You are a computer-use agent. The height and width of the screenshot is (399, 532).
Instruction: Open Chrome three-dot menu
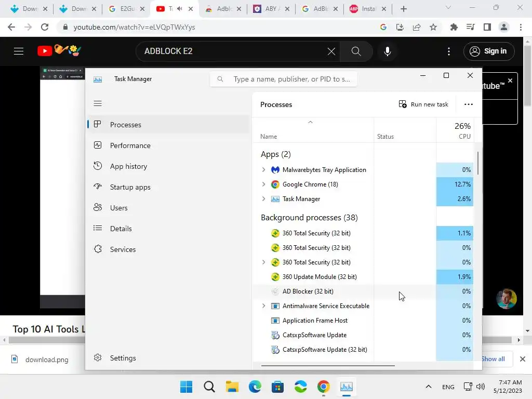[521, 27]
